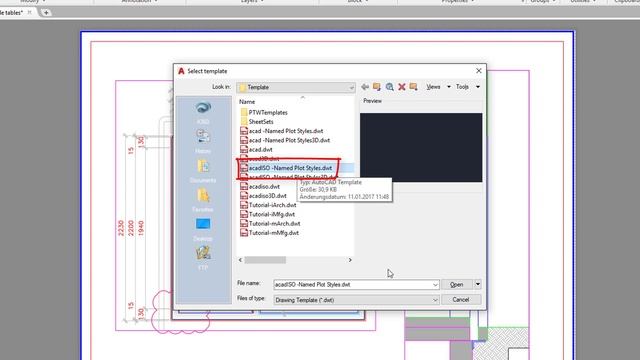Select Tutorial-iArch.dwt template

pos(268,205)
